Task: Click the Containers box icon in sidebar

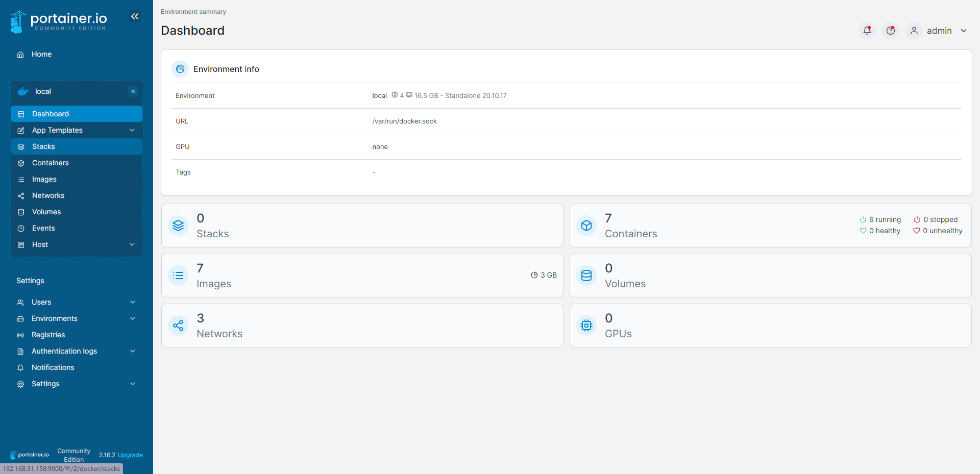Action: point(21,163)
